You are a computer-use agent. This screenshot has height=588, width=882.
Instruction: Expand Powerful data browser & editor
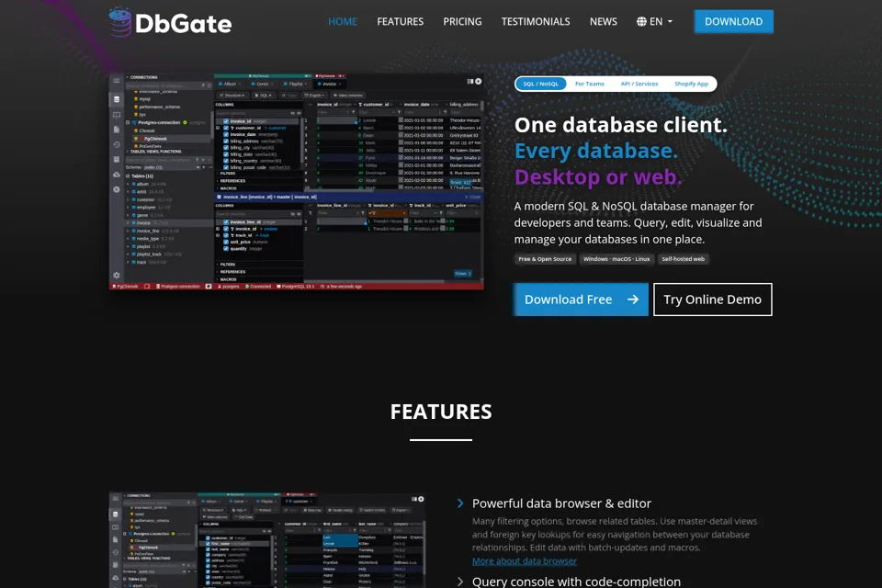561,503
